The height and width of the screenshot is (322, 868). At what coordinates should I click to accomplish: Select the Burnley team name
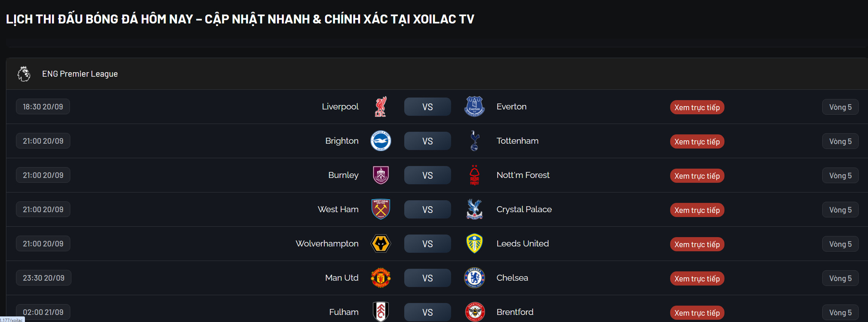coord(343,175)
